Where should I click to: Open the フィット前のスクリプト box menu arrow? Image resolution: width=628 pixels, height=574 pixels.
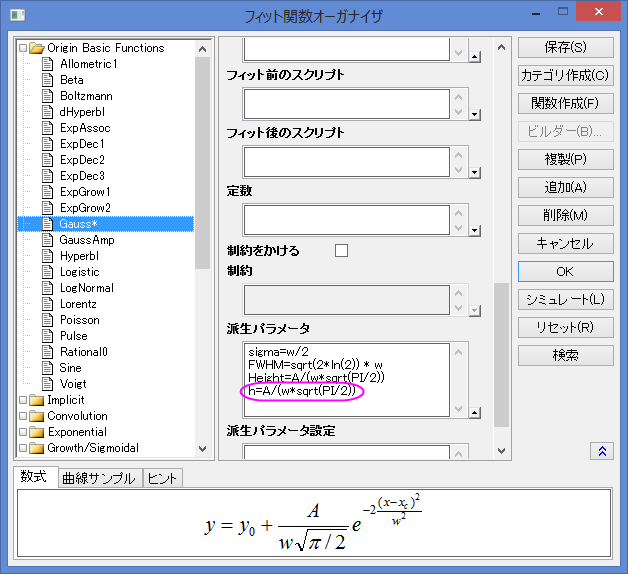(x=475, y=115)
